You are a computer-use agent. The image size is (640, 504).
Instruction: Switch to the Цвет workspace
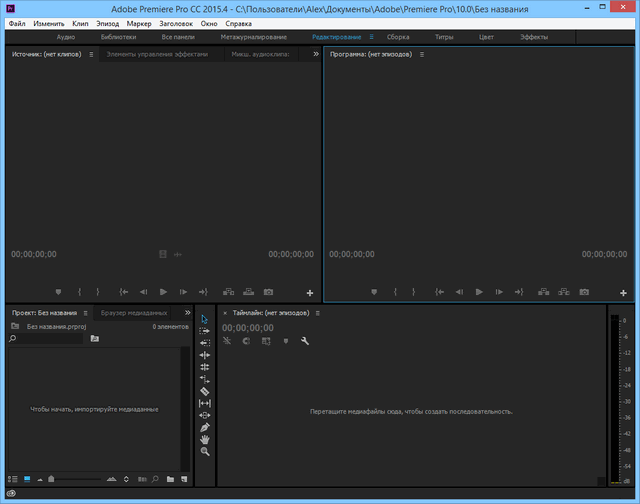(486, 36)
